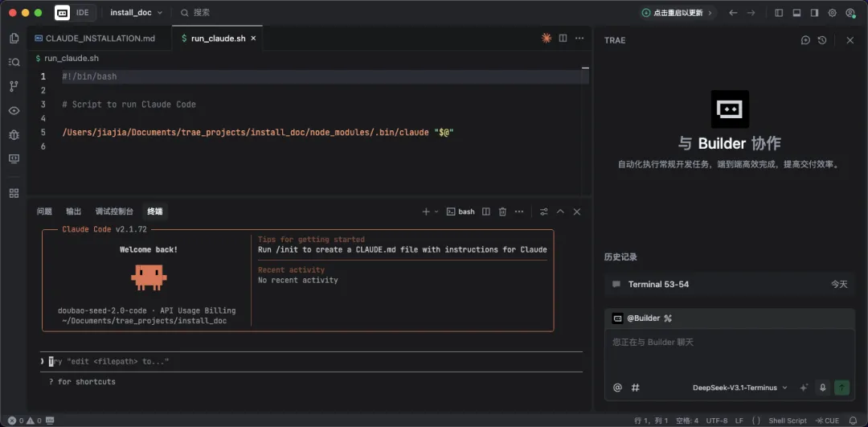Open the install_doc project dropdown
Image resolution: width=868 pixels, height=427 pixels.
point(136,12)
